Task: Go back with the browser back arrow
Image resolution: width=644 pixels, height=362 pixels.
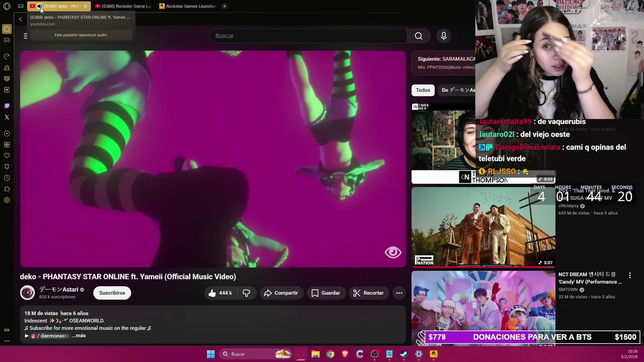Action: point(20,19)
